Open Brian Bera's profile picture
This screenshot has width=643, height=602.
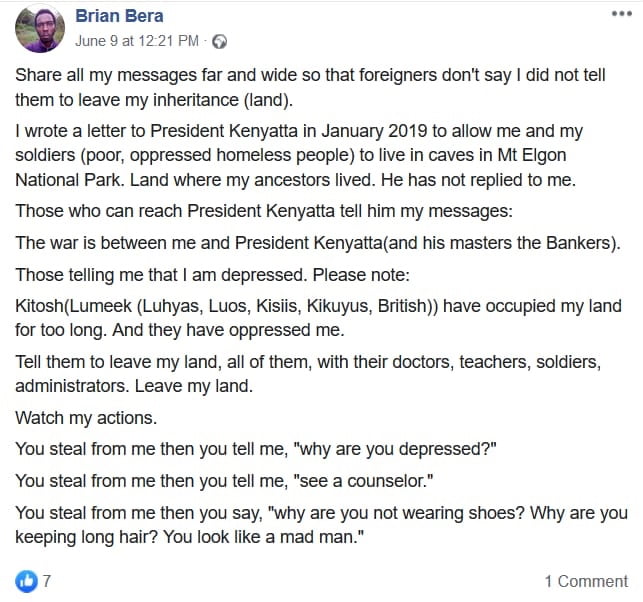[40, 28]
